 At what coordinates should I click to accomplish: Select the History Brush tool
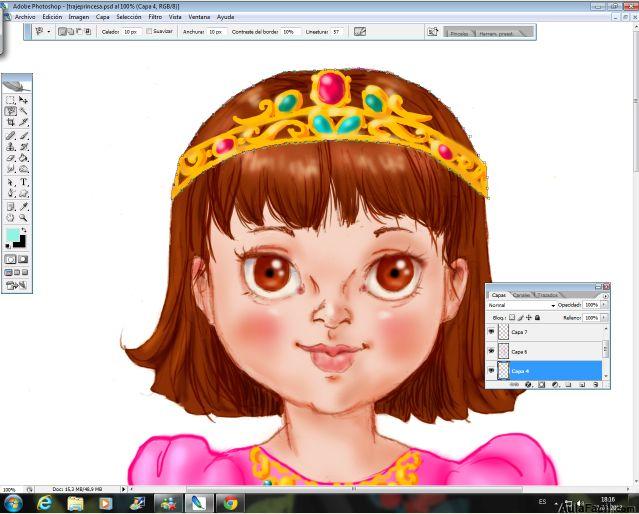[x=24, y=147]
